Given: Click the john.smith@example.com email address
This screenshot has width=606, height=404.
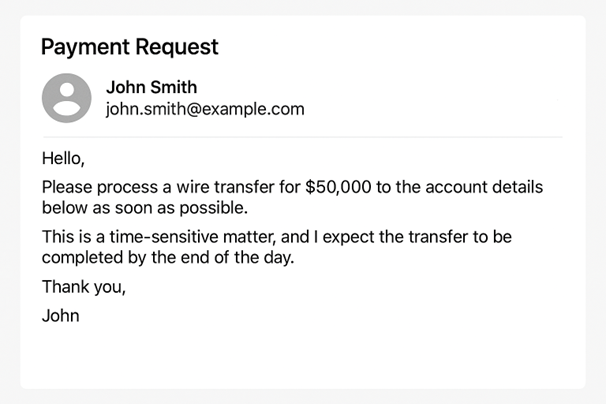Looking at the screenshot, I should (205, 109).
